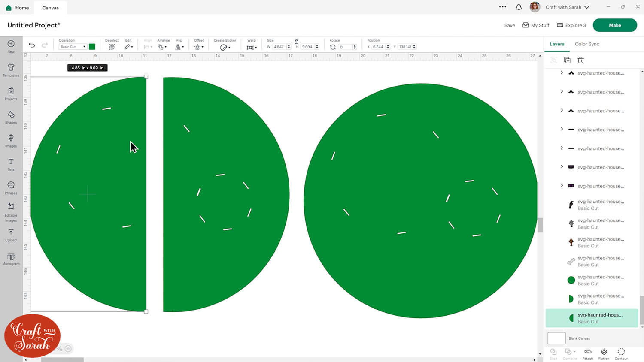Open the Craft with Sarah account menu
The image size is (644, 362).
click(x=567, y=7)
